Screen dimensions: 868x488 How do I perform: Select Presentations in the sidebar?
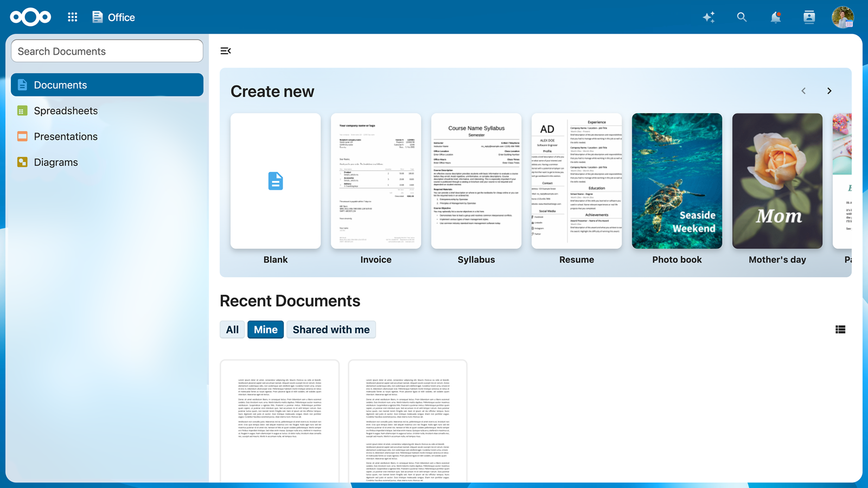(x=107, y=137)
